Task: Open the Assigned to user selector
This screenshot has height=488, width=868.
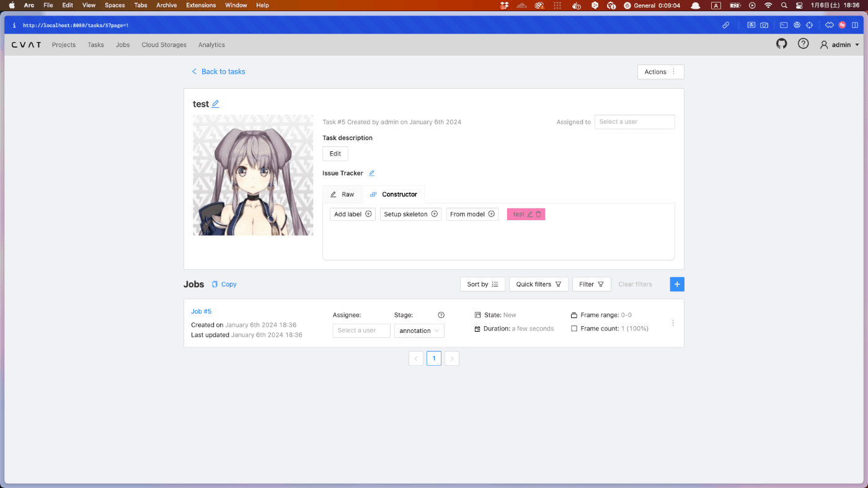Action: click(635, 122)
